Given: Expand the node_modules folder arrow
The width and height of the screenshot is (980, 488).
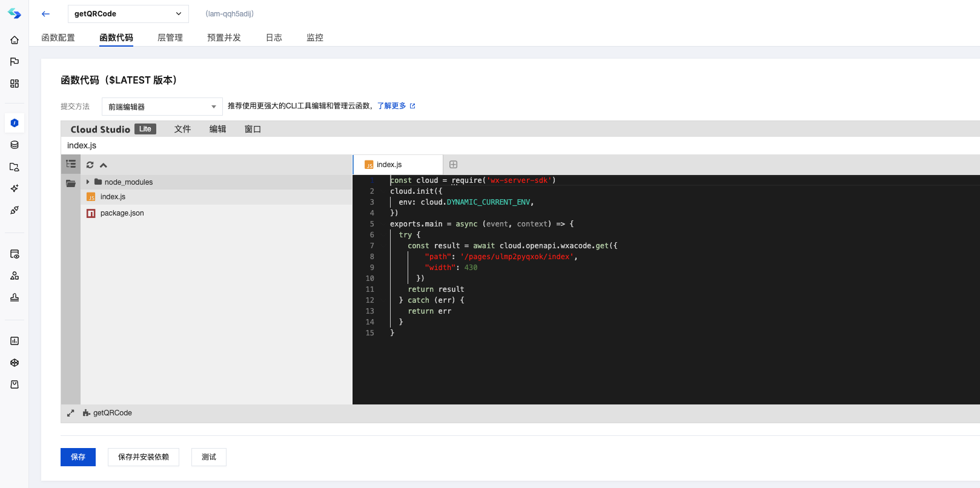Looking at the screenshot, I should pos(88,182).
